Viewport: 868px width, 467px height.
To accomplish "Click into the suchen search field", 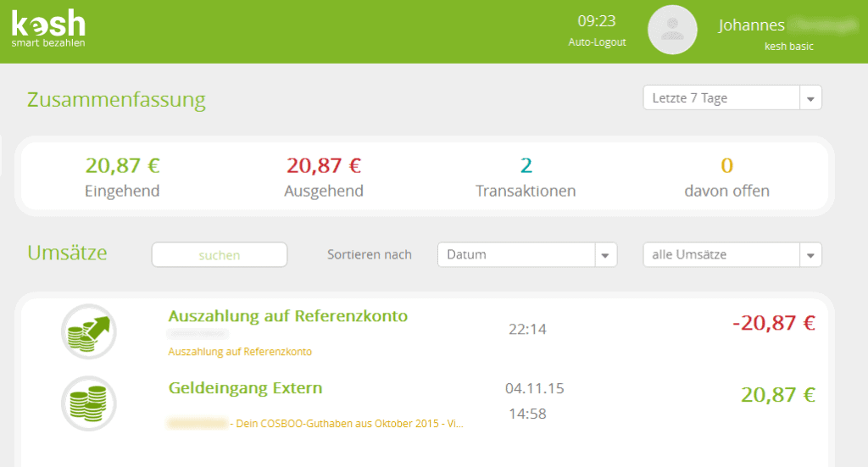I will click(x=220, y=254).
